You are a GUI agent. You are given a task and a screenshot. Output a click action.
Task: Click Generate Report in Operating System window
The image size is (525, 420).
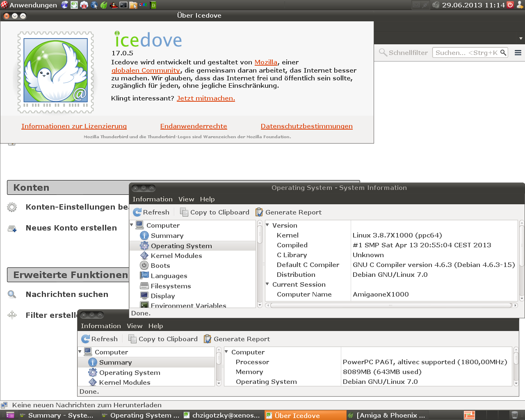pos(288,212)
